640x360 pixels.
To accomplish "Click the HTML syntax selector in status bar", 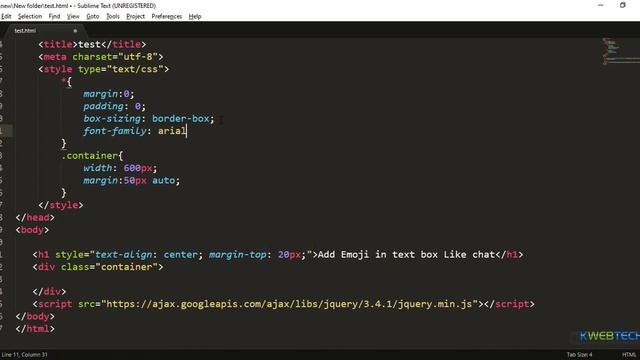I will coord(629,355).
